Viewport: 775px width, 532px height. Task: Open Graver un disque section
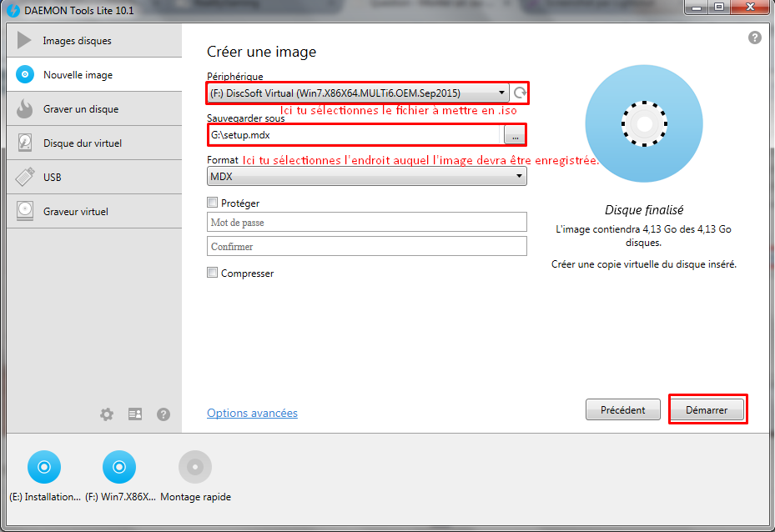tap(94, 108)
